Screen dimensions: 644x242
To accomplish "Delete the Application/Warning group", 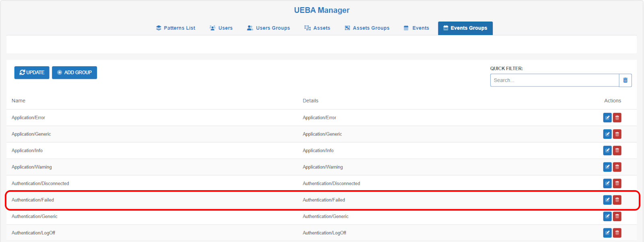I will point(617,167).
